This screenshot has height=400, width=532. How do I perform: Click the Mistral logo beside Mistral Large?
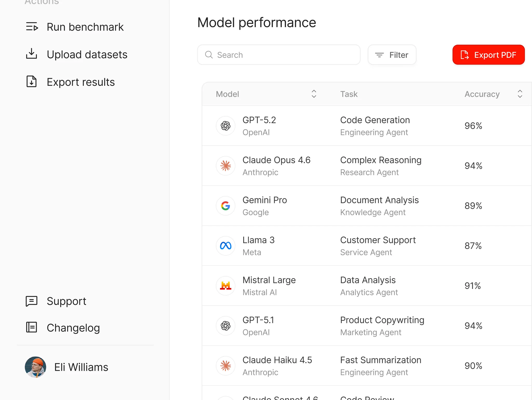tap(225, 286)
